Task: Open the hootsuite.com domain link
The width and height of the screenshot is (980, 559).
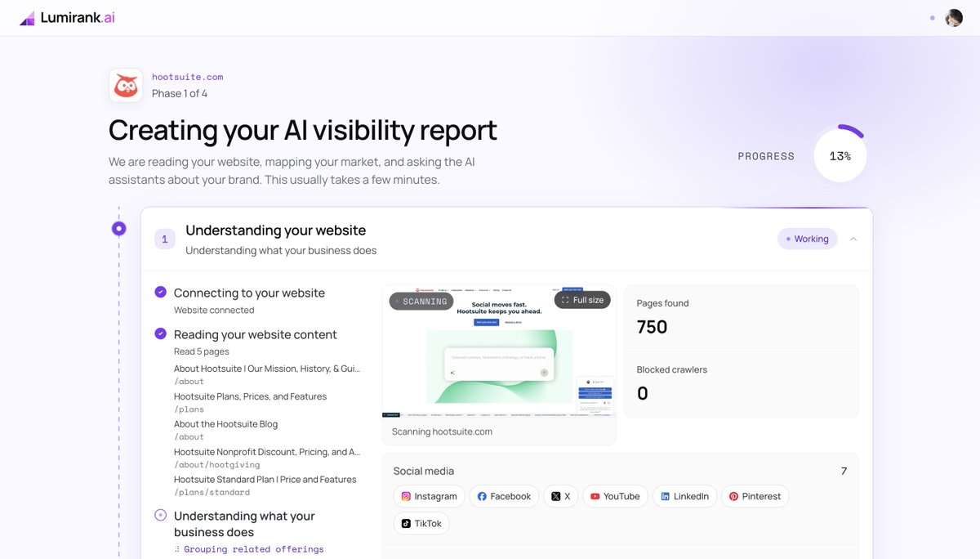Action: [188, 77]
